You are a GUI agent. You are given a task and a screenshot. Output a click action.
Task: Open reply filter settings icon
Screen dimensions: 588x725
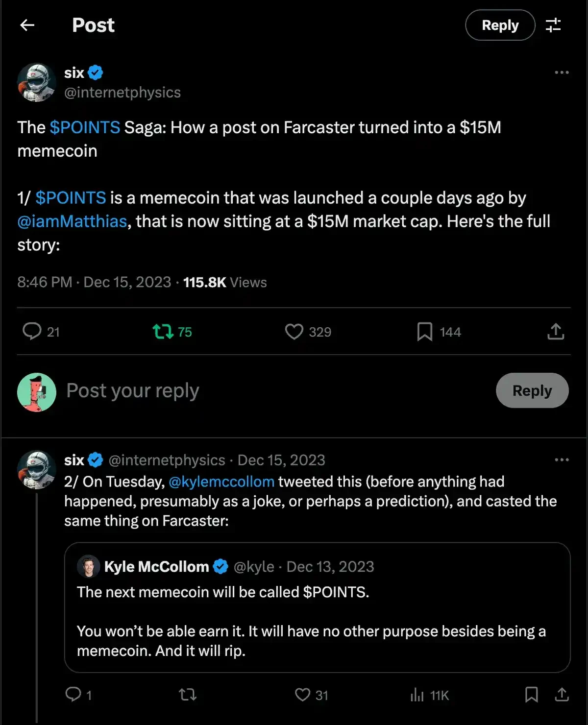click(x=553, y=25)
